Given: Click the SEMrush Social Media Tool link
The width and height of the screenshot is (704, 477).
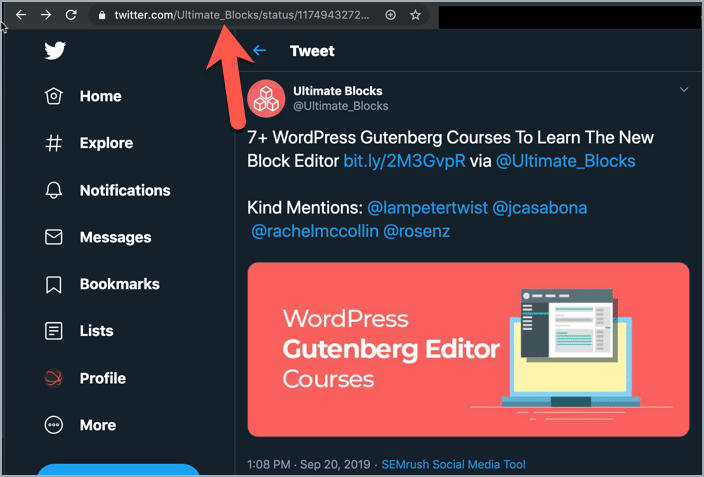Looking at the screenshot, I should click(x=452, y=464).
